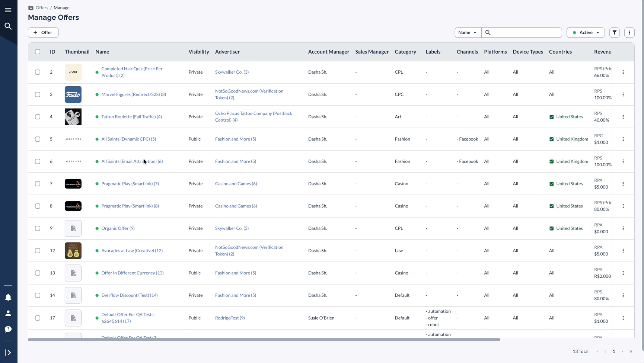Viewport: 644px width, 363px height.
Task: Sort by the Advertiser column header
Action: 227,52
